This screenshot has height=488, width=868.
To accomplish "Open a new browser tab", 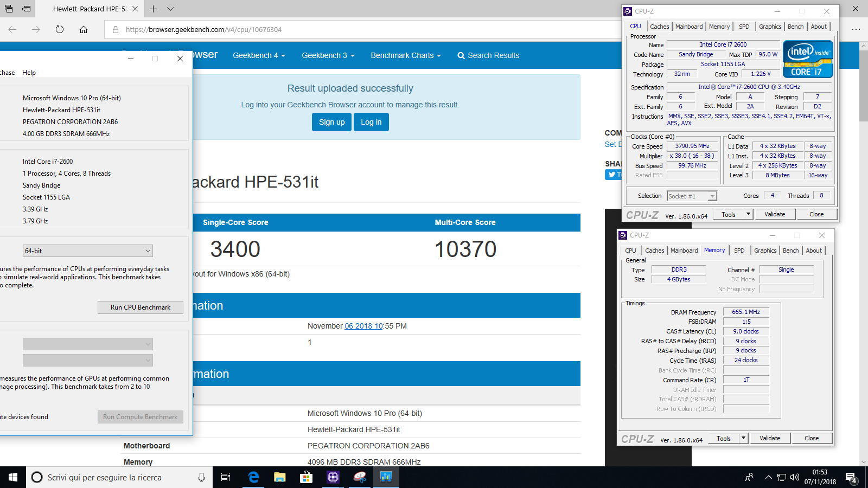I will (154, 9).
